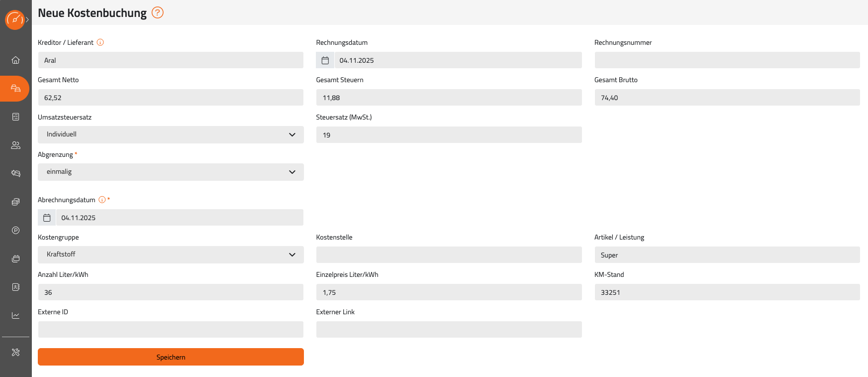Expand the Umsatzsteuersatz dropdown
This screenshot has height=377, width=868.
[171, 134]
